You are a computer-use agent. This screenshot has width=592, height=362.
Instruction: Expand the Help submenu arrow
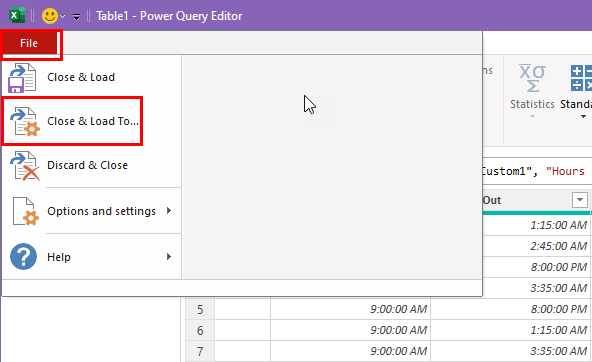coord(169,257)
